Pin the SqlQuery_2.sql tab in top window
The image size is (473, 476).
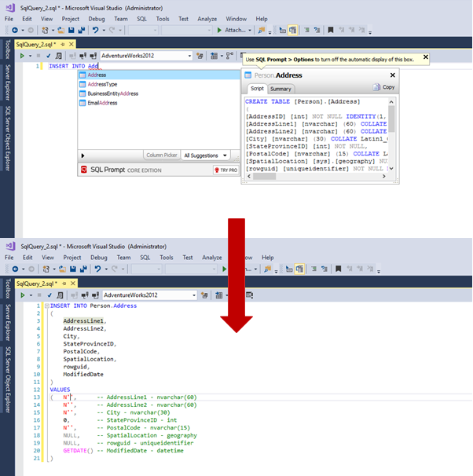click(63, 44)
